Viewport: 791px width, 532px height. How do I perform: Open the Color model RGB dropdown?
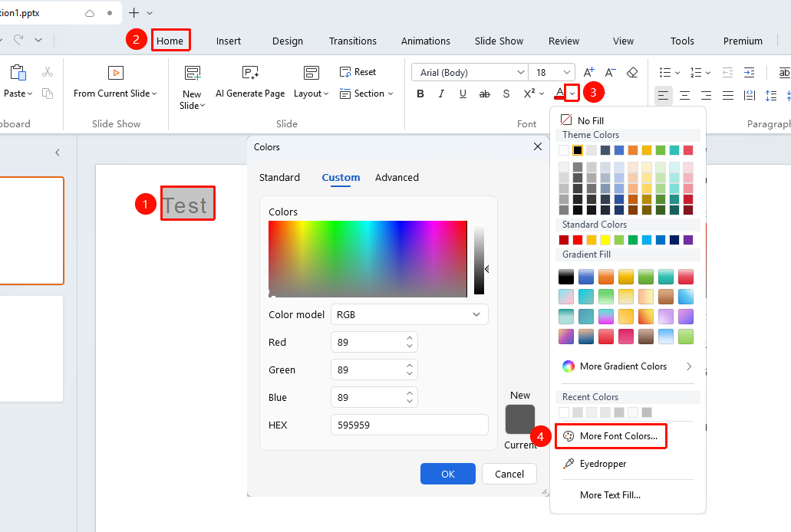(409, 314)
